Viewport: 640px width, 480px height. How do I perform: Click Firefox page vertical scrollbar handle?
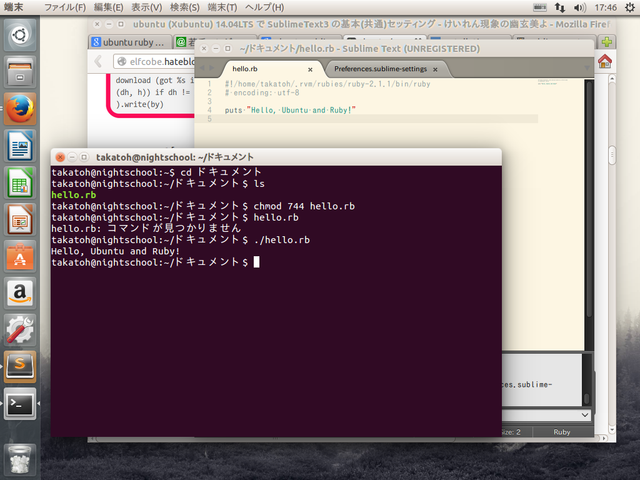click(x=611, y=155)
